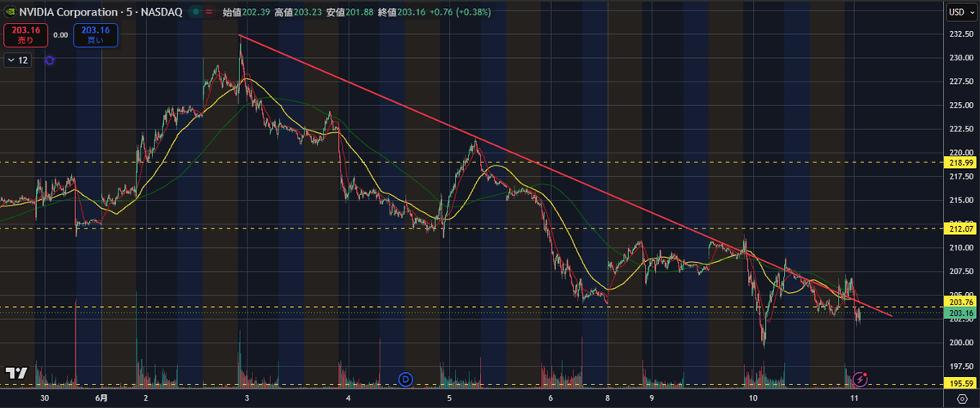Click the 30 date label on time axis
The height and width of the screenshot is (408, 980).
click(x=45, y=397)
